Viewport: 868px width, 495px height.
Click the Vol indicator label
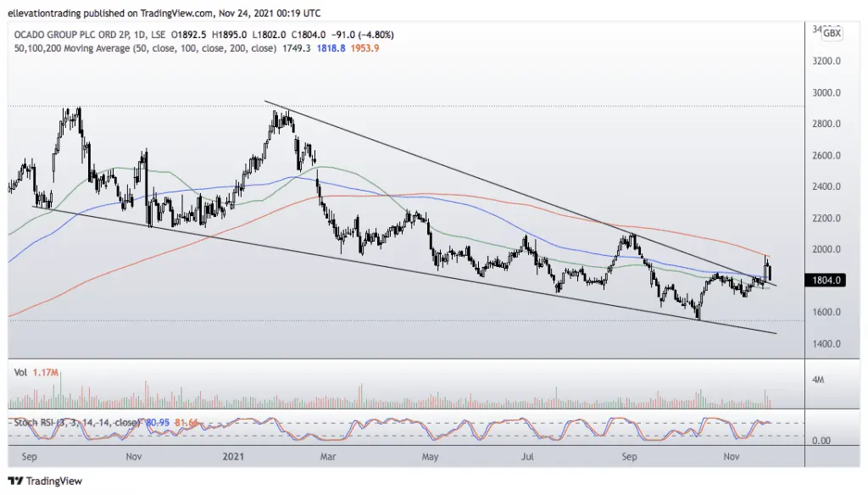pos(20,373)
